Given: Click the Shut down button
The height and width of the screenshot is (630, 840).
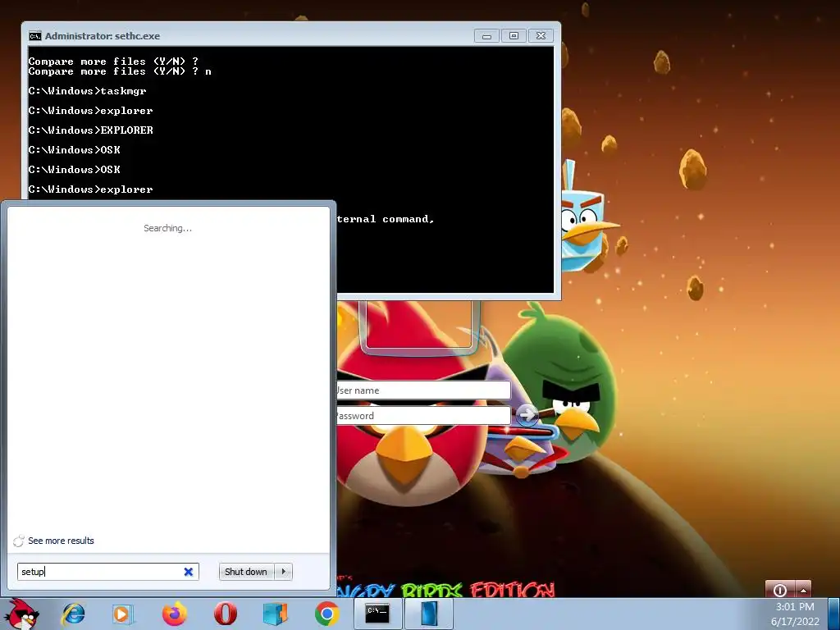Looking at the screenshot, I should tap(246, 572).
